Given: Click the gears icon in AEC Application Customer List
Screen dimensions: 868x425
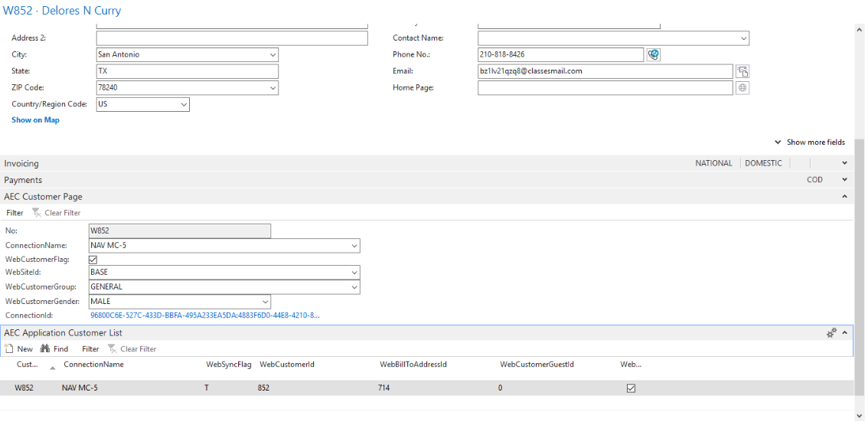Looking at the screenshot, I should pos(831,333).
